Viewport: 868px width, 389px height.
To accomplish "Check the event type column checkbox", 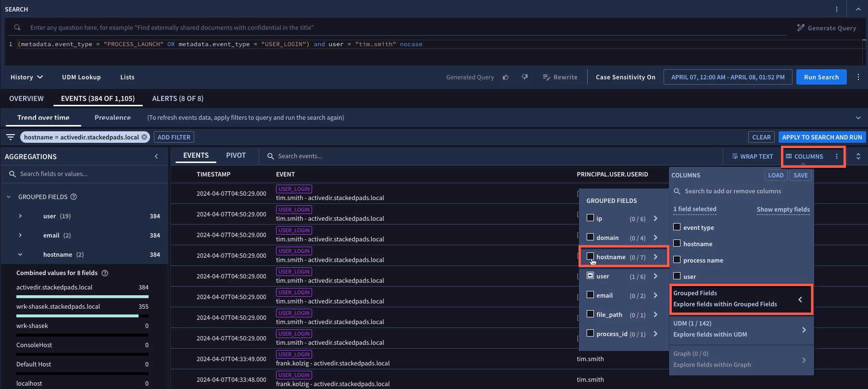I will [677, 227].
